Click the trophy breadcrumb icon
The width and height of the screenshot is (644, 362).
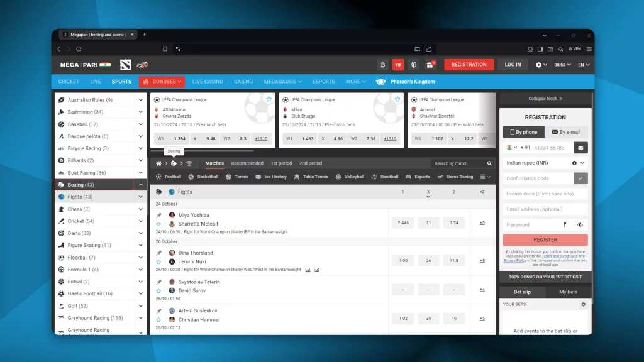[x=189, y=163]
